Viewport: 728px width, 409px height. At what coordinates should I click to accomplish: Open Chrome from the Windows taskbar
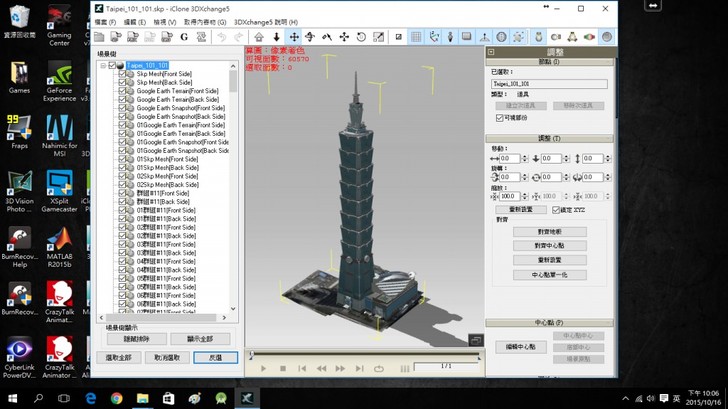(x=116, y=398)
